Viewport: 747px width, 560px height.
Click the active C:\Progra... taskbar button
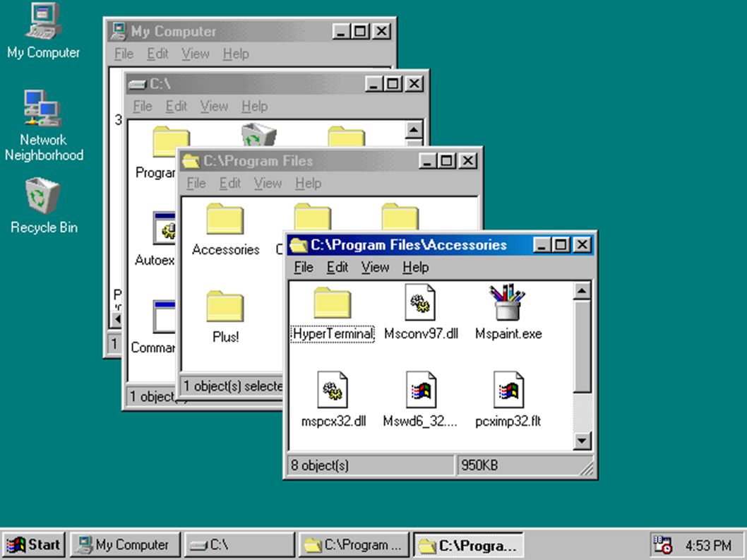point(468,544)
